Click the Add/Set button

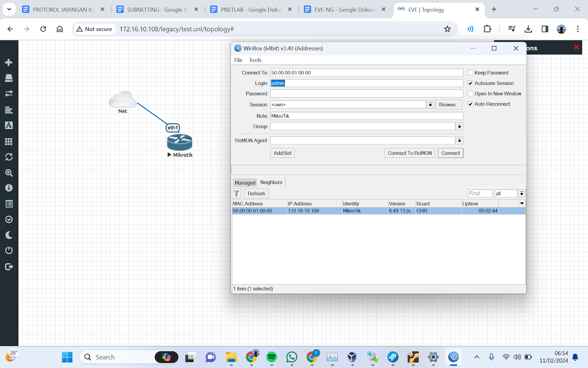(283, 153)
